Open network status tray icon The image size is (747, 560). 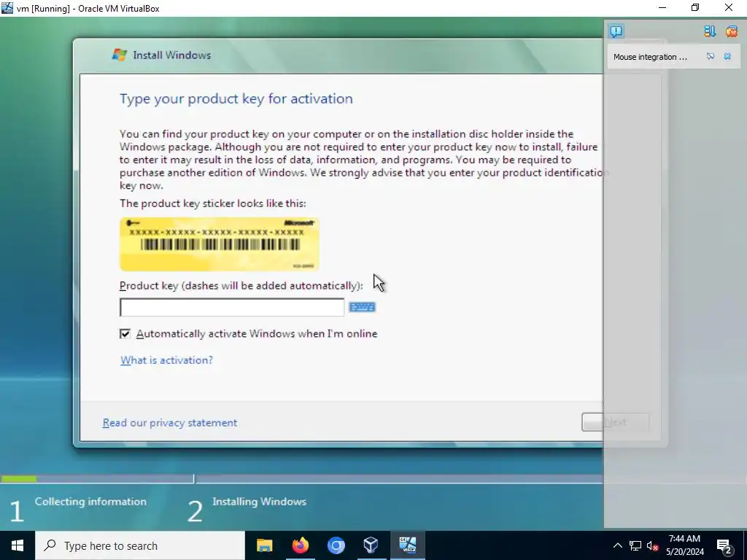point(635,545)
